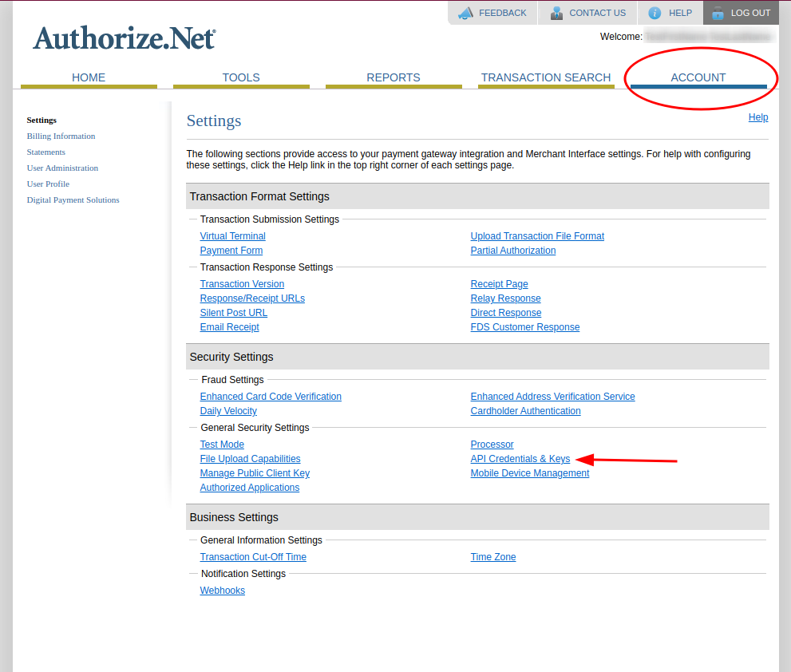Open the FEEDBACK text link
The width and height of the screenshot is (791, 672).
tap(502, 13)
